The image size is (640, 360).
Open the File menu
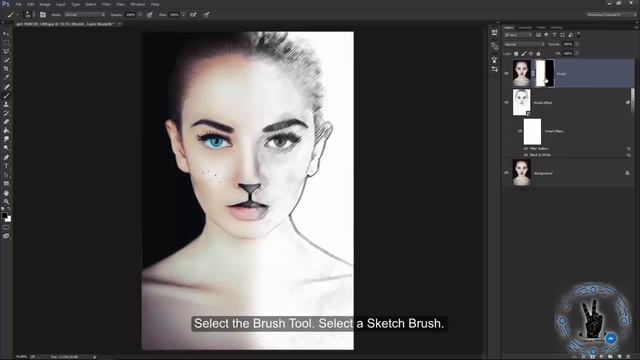[x=18, y=4]
